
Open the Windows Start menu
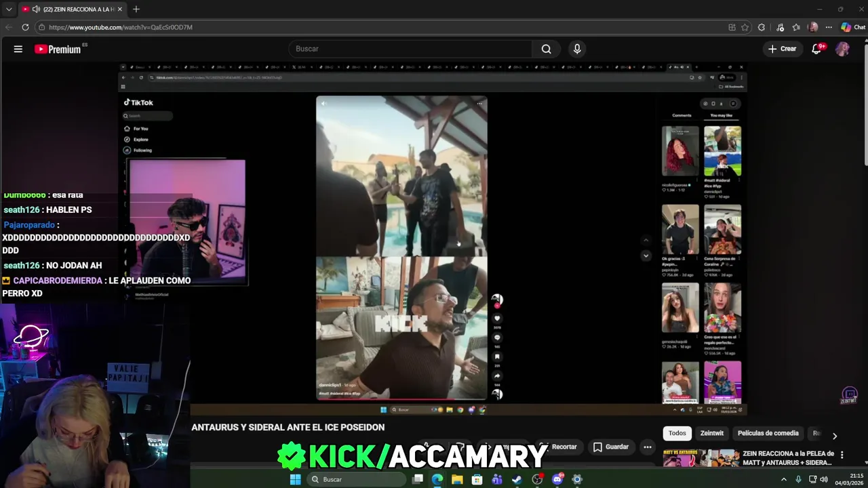[295, 479]
